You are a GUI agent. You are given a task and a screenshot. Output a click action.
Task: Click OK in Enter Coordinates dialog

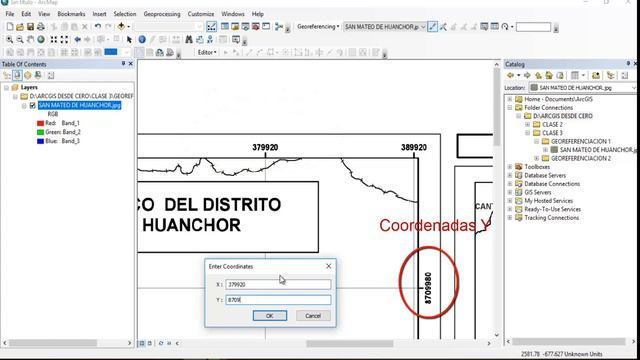[270, 316]
